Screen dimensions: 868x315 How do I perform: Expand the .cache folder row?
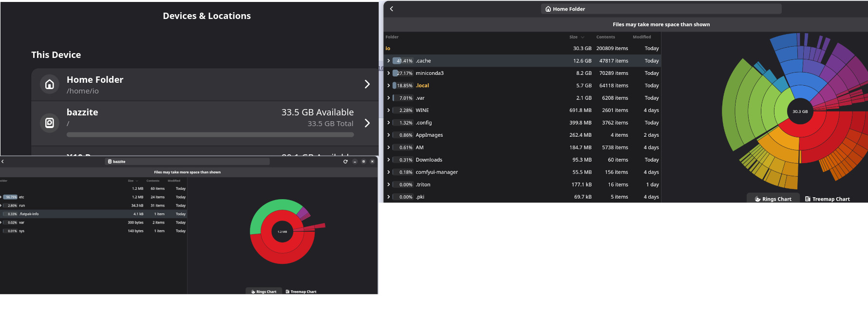point(388,61)
